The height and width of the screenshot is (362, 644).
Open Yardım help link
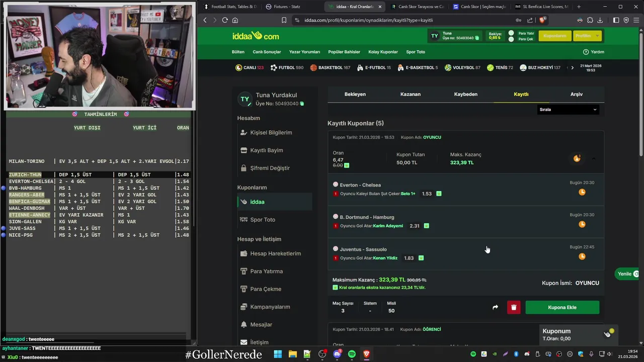point(594,52)
